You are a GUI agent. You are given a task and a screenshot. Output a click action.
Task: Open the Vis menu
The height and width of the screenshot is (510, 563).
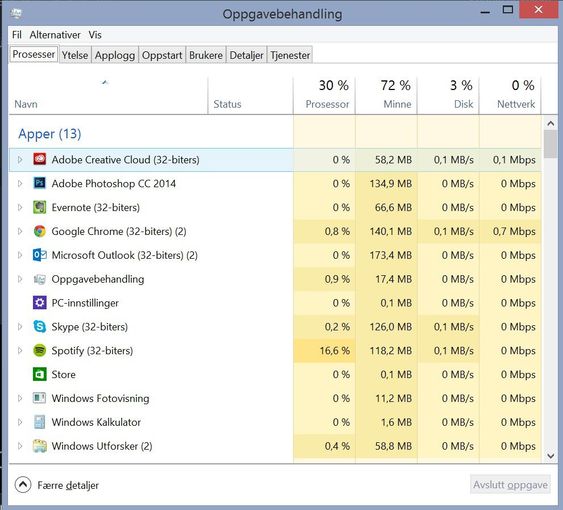tap(95, 35)
